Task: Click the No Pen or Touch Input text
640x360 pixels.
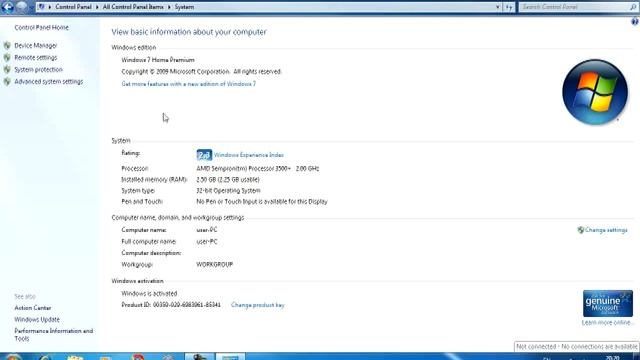Action: 262,202
